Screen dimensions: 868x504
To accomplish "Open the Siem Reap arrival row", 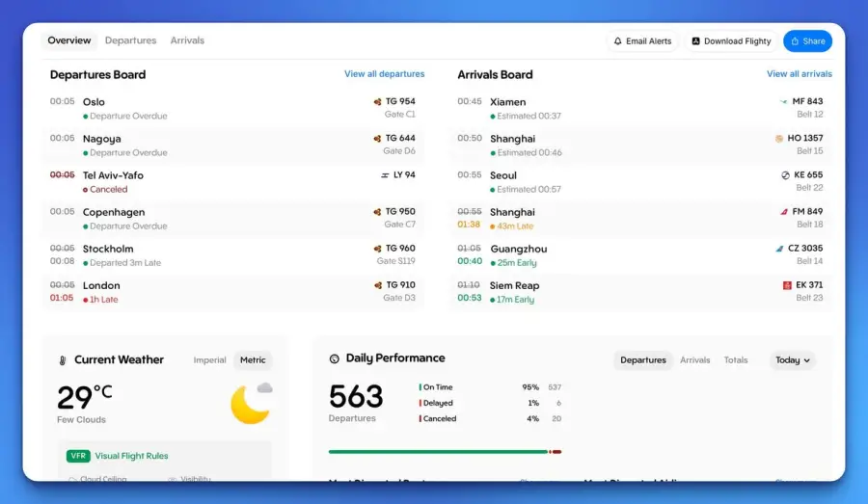I will [640, 292].
